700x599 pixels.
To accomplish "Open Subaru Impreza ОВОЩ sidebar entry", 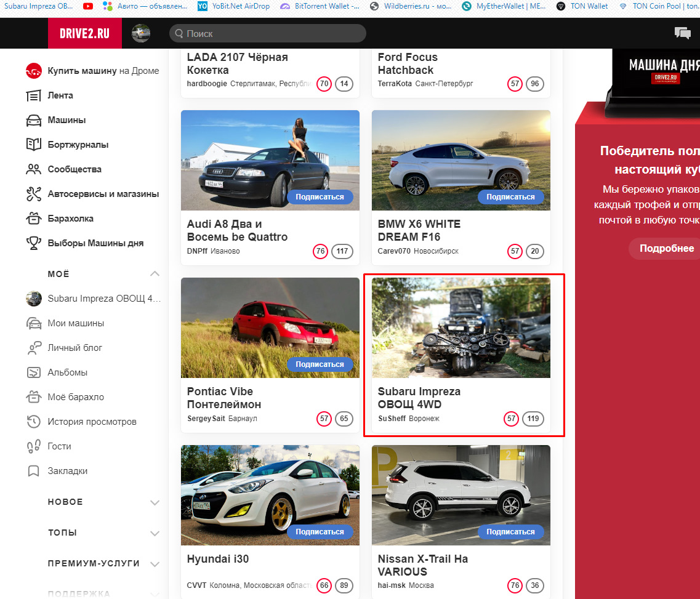I will pyautogui.click(x=94, y=299).
